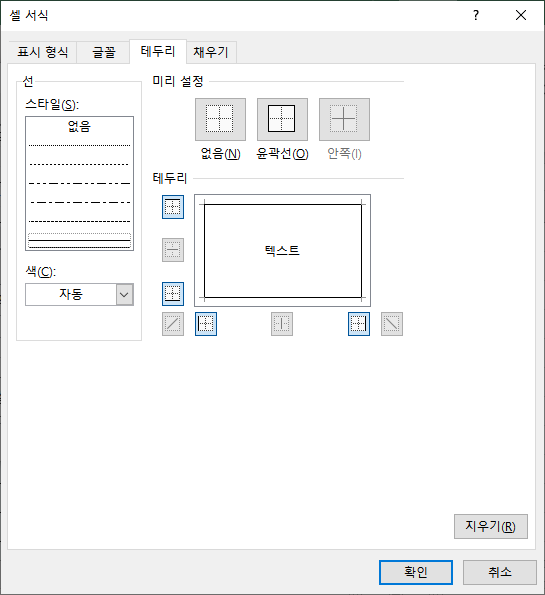Open the help question mark button
Screen dimensions: 545x595
click(476, 15)
